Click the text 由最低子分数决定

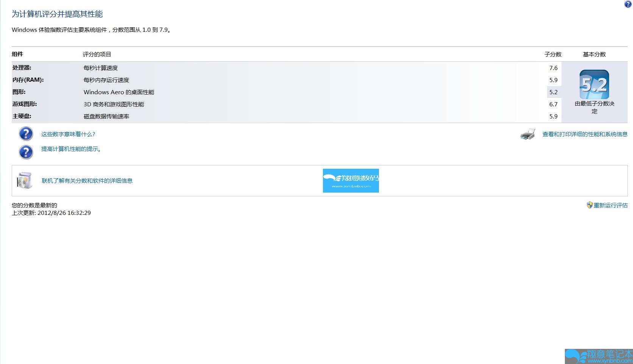click(594, 107)
